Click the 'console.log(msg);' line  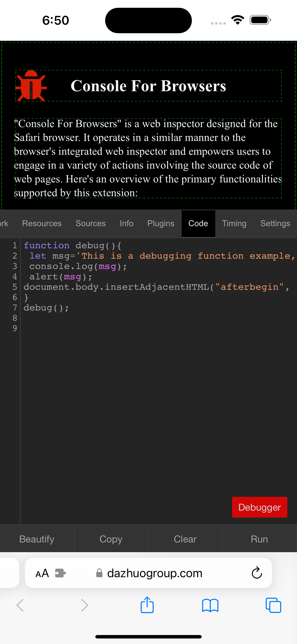(x=78, y=266)
